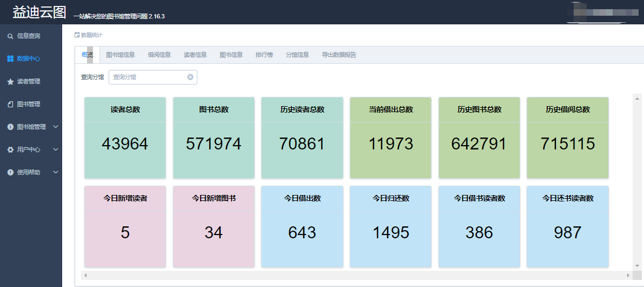Select the 排行榜 tab
644x287 pixels.
[264, 55]
